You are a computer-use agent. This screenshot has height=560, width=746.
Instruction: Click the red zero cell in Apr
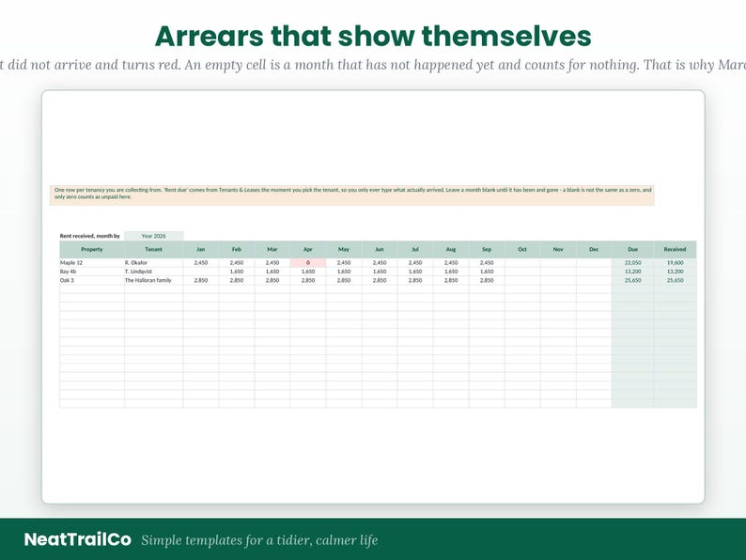pyautogui.click(x=308, y=263)
